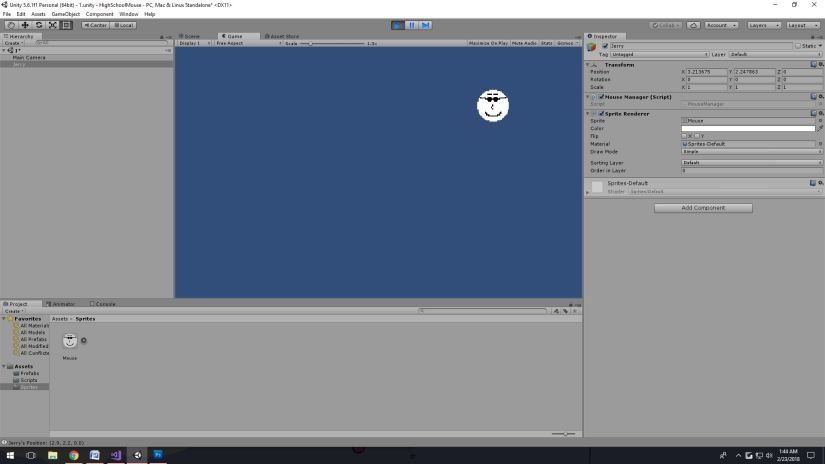The image size is (825, 464).
Task: Toggle Maximize On Play button
Action: [x=488, y=43]
